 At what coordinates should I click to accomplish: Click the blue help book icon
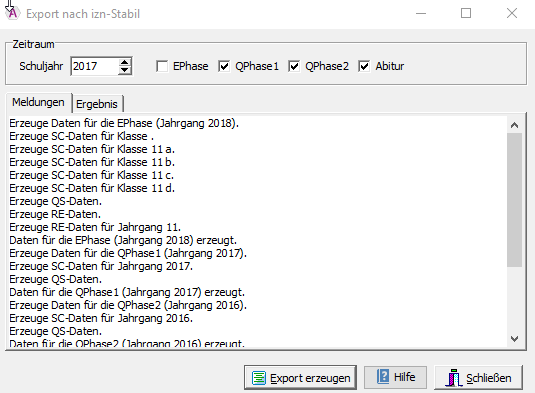[383, 377]
